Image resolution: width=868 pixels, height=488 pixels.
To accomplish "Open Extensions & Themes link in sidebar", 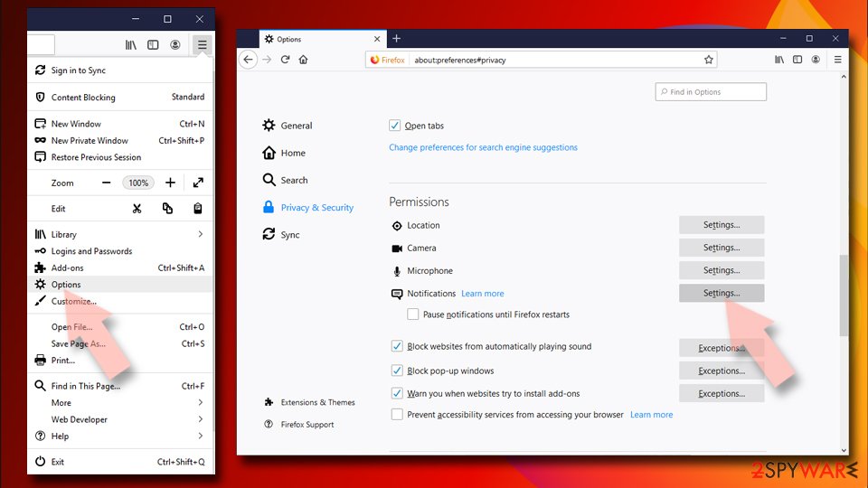I will pos(310,402).
